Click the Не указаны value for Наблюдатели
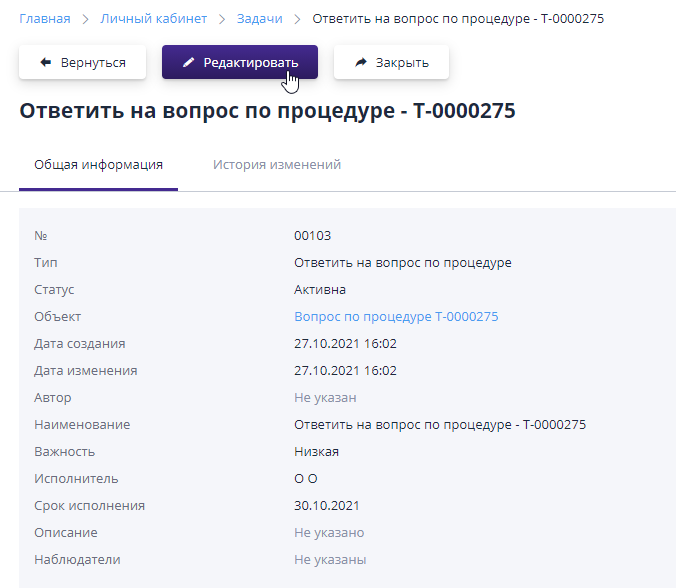 point(330,560)
